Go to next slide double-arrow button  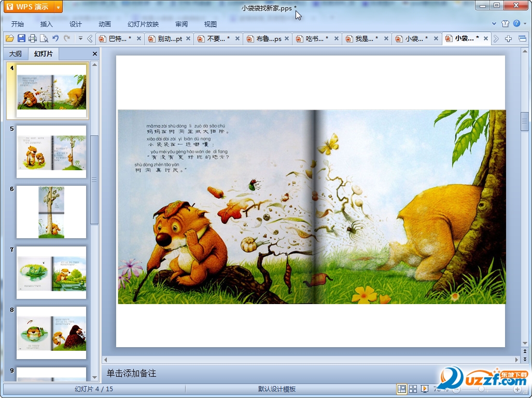tap(525, 359)
